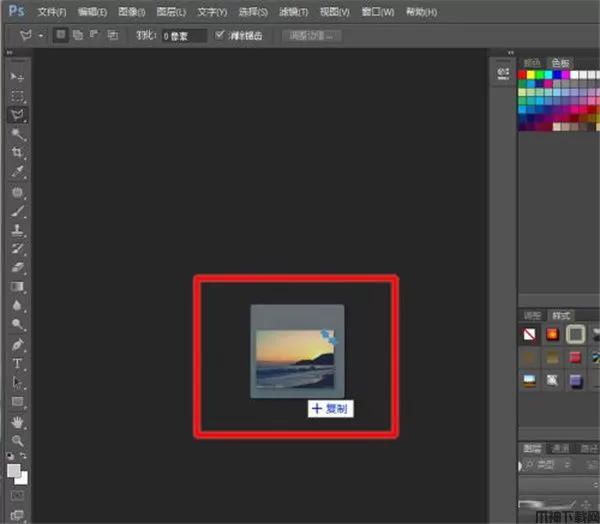The height and width of the screenshot is (524, 600).
Task: Select the Horizontal Type tool
Action: click(17, 363)
